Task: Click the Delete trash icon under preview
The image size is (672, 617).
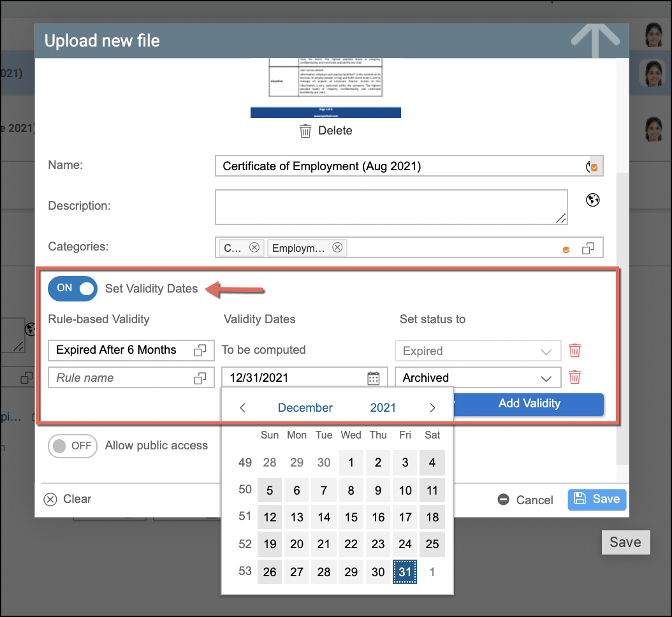Action: 306,131
